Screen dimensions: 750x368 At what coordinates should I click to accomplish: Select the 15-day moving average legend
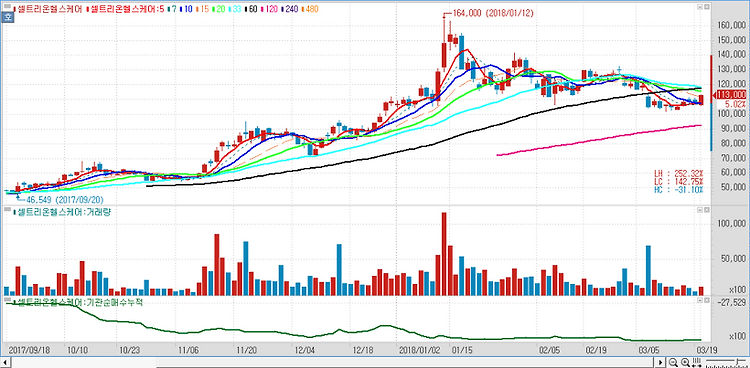[202, 9]
